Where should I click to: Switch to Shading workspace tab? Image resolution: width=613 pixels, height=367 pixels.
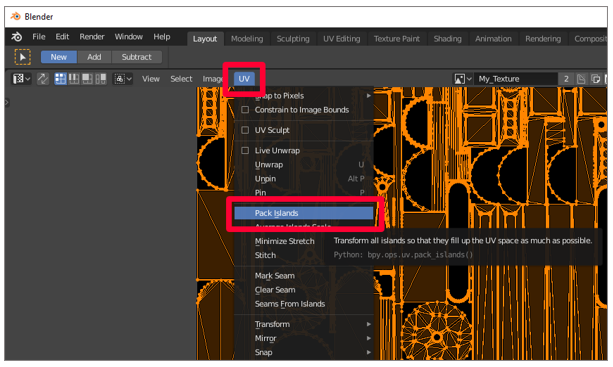point(448,39)
